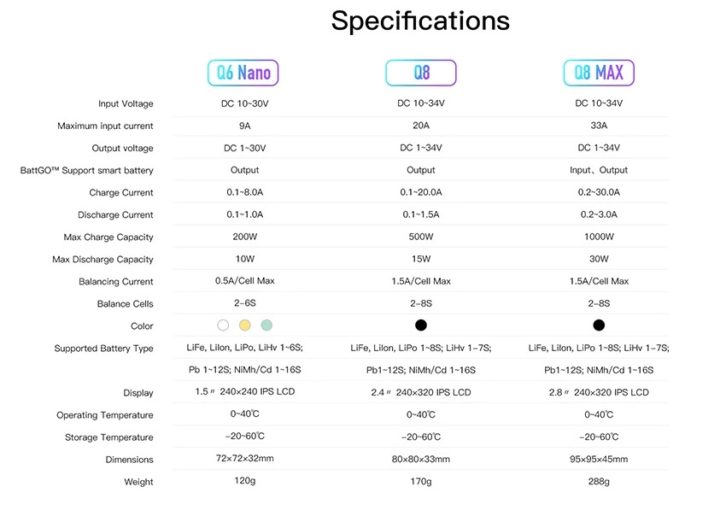Image resolution: width=720 pixels, height=510 pixels.
Task: Click the Operating Temperature row label
Action: (105, 415)
